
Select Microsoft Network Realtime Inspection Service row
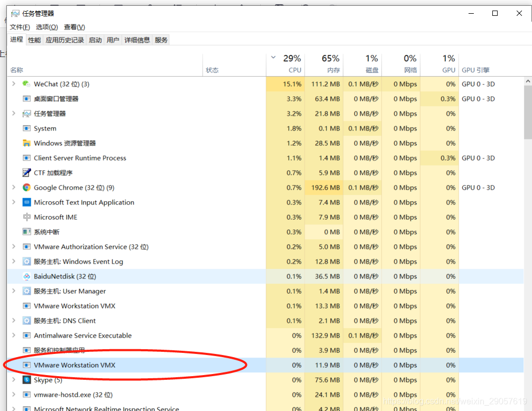tap(265, 408)
